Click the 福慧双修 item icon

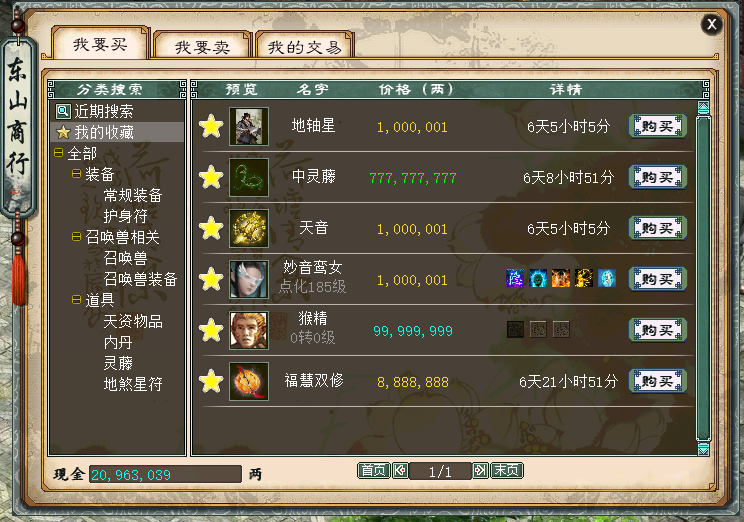(249, 381)
